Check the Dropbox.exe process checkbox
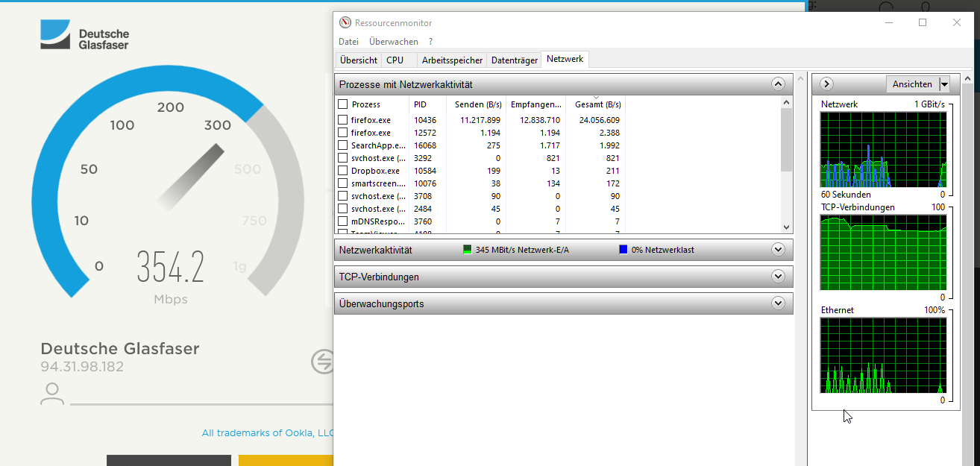 (x=342, y=171)
